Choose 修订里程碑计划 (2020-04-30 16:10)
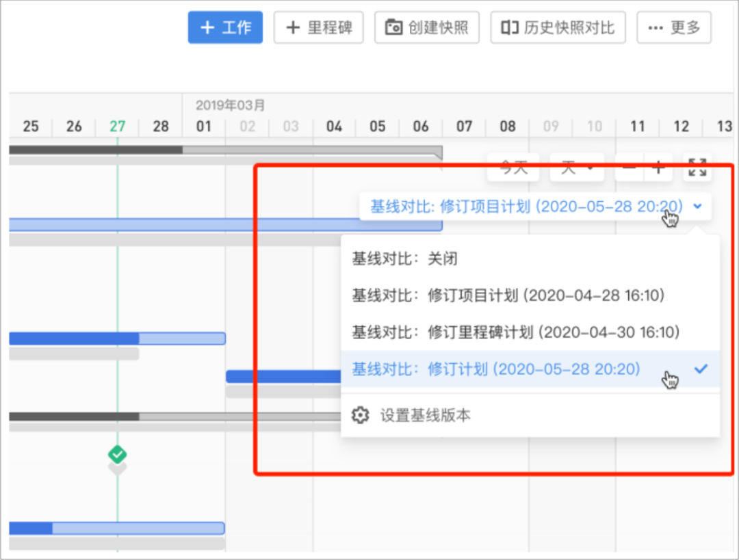This screenshot has width=739, height=560. click(x=515, y=332)
